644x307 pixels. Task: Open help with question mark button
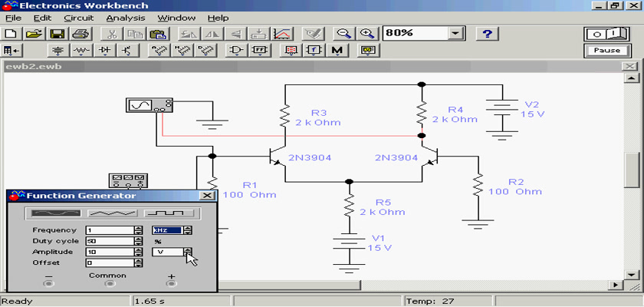coord(487,34)
